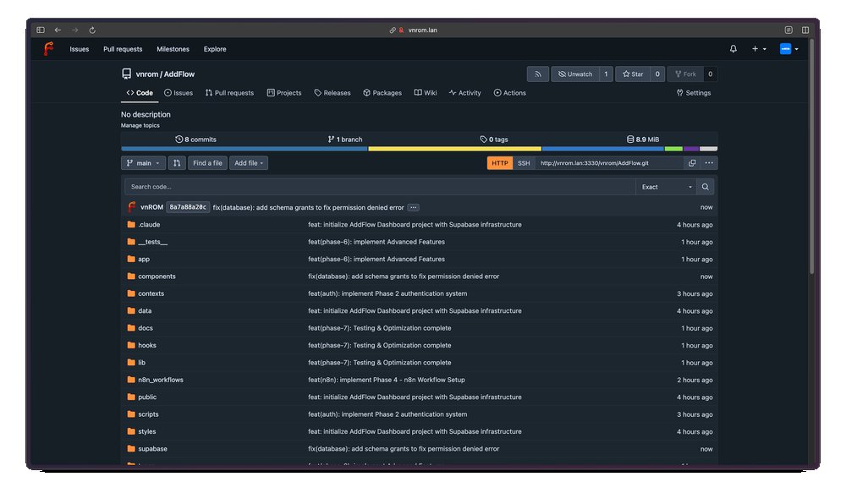Expand the plus create menu

tap(759, 48)
